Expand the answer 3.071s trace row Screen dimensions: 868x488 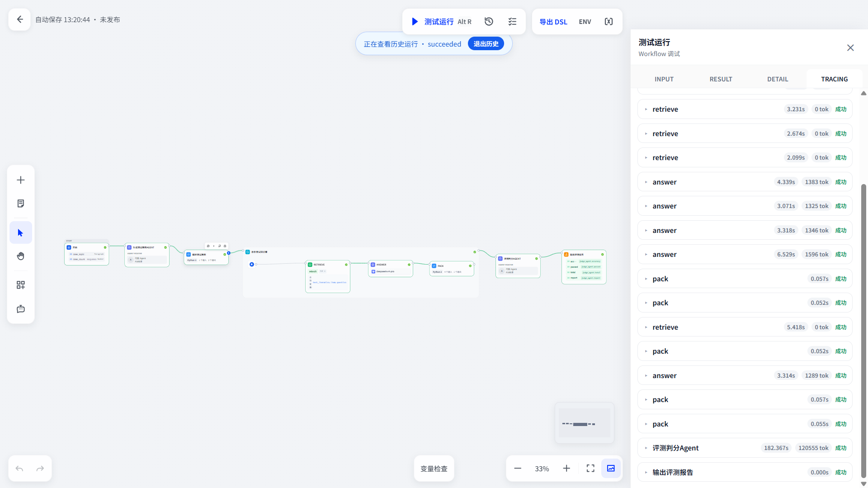point(745,206)
